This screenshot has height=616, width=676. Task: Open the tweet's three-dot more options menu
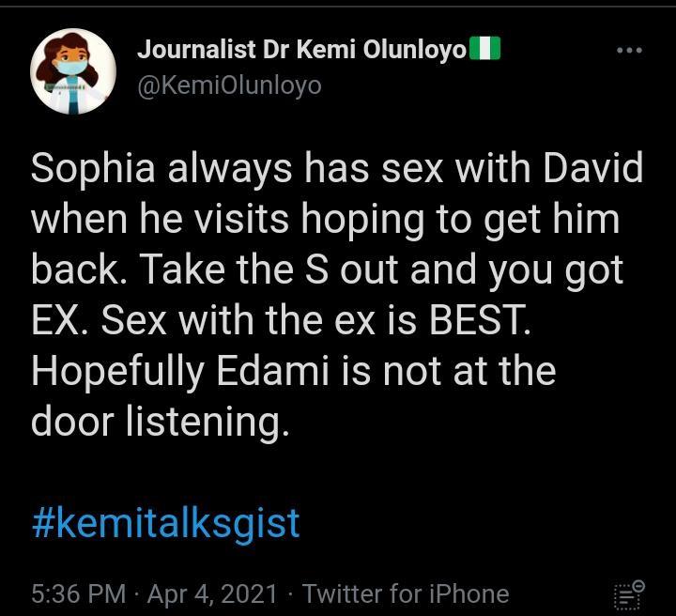click(x=629, y=51)
